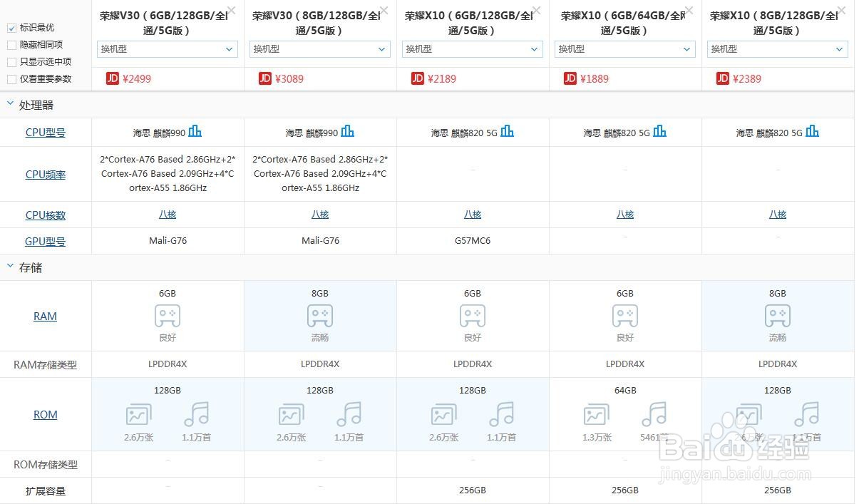Viewport: 859px width, 504px height.
Task: Click gamepad icon under V30 6GB RAM
Action: coord(168,315)
